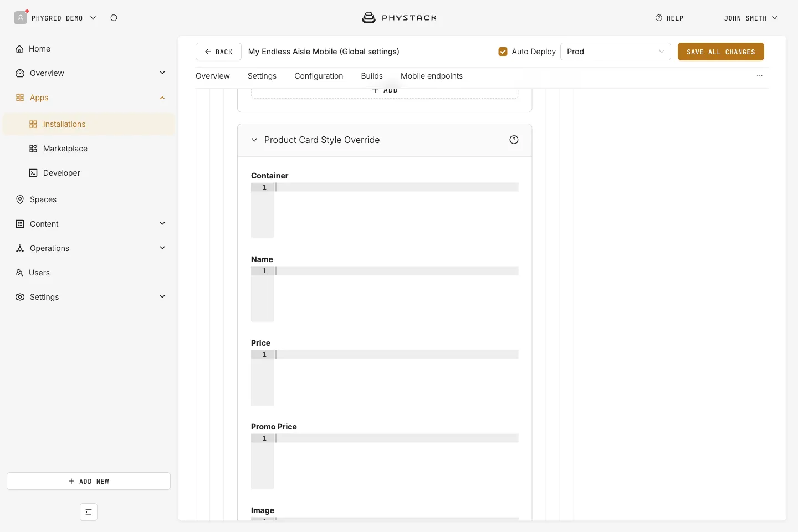The width and height of the screenshot is (798, 532).
Task: Open the three-dot more options menu
Action: coord(760,76)
